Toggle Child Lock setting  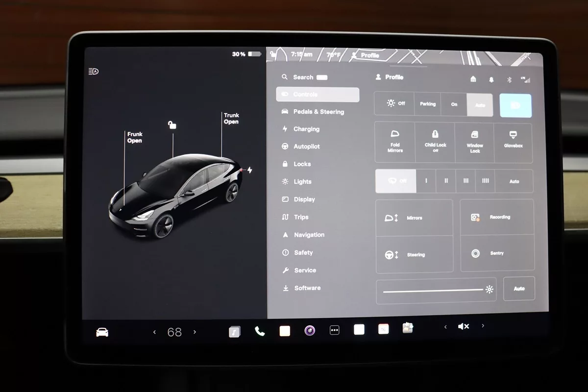point(435,142)
